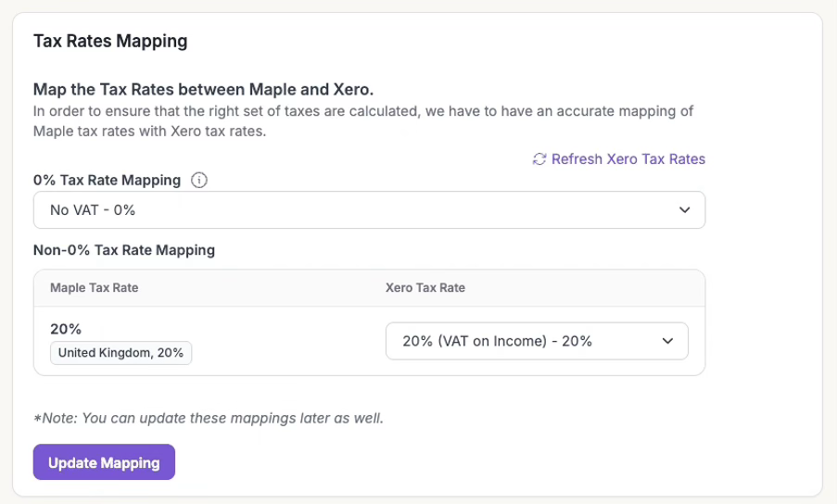Click the 20% (VAT on Income) - 20% value text

[497, 341]
